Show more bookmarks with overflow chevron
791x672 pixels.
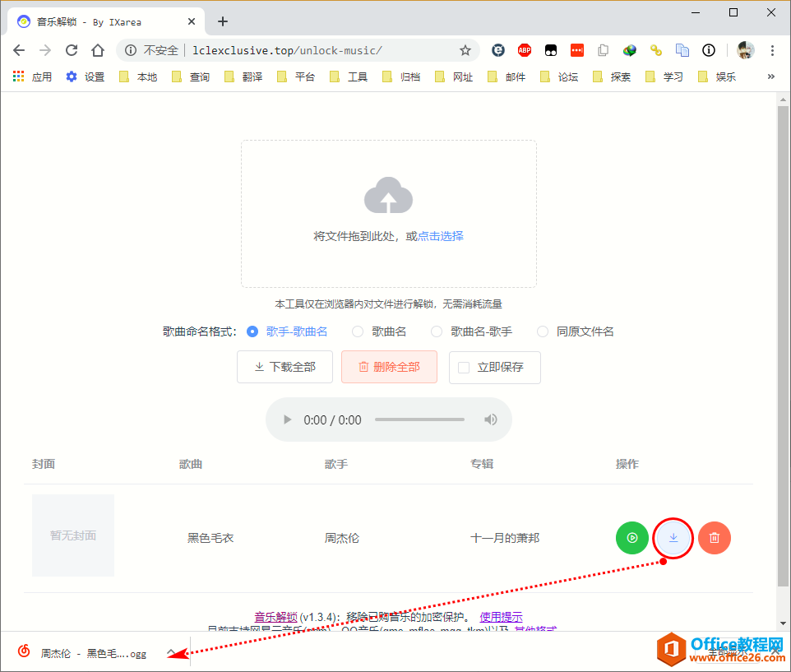(771, 76)
